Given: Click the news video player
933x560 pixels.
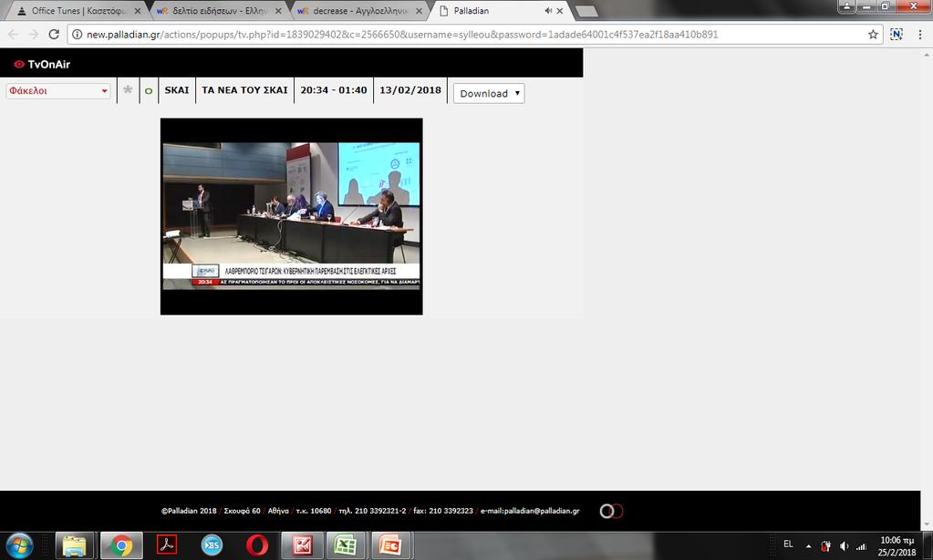Looking at the screenshot, I should pyautogui.click(x=292, y=216).
